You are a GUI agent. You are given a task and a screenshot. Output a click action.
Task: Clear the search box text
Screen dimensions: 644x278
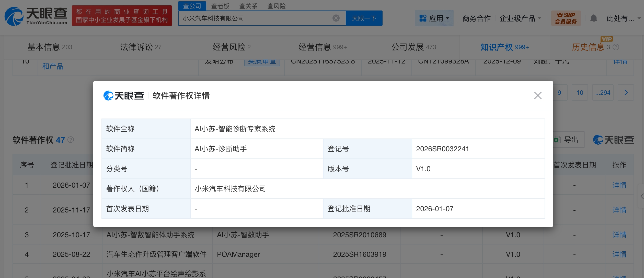point(336,18)
